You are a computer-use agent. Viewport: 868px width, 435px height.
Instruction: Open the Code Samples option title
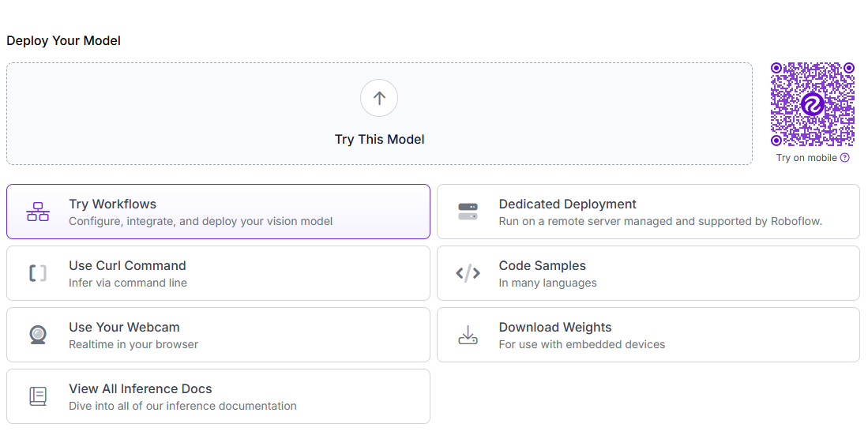pos(543,265)
